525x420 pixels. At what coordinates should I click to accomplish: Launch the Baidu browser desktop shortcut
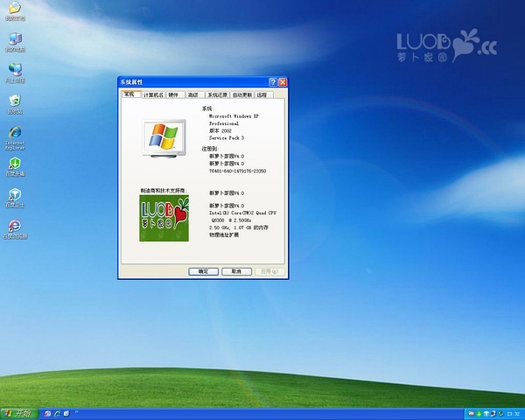(x=15, y=227)
